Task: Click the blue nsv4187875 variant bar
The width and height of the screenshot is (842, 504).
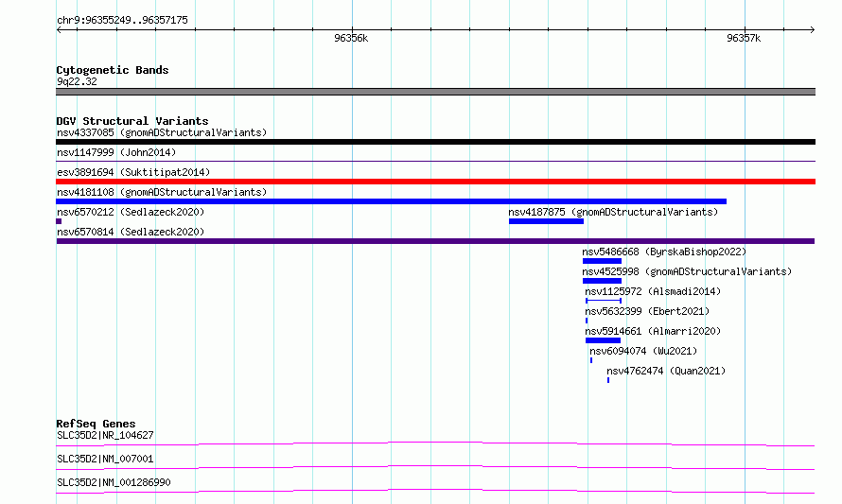Action: tap(546, 221)
